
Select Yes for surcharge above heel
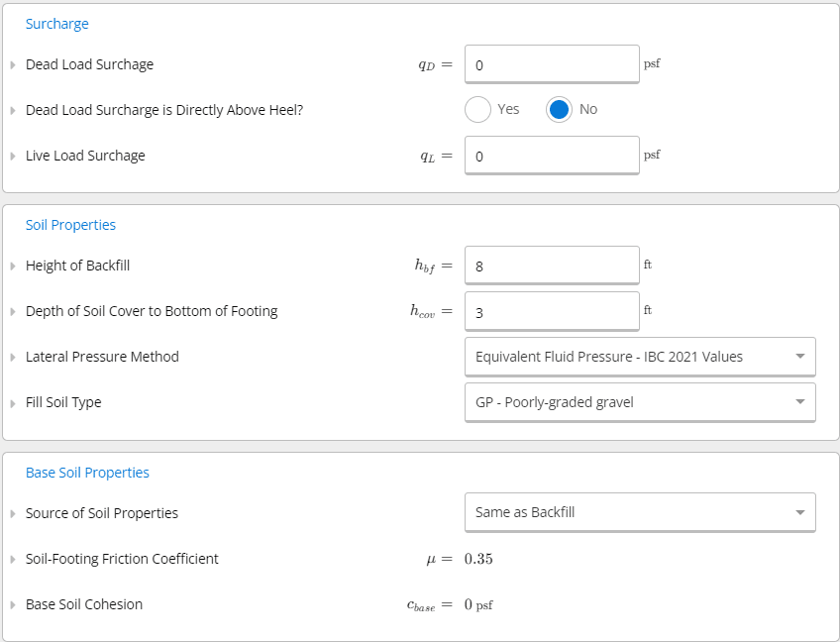tap(478, 109)
